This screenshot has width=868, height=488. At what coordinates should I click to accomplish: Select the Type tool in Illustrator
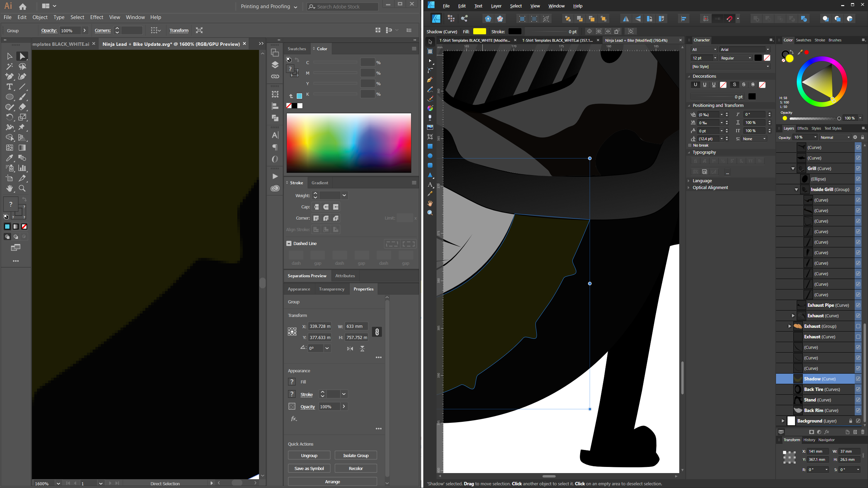click(x=10, y=87)
